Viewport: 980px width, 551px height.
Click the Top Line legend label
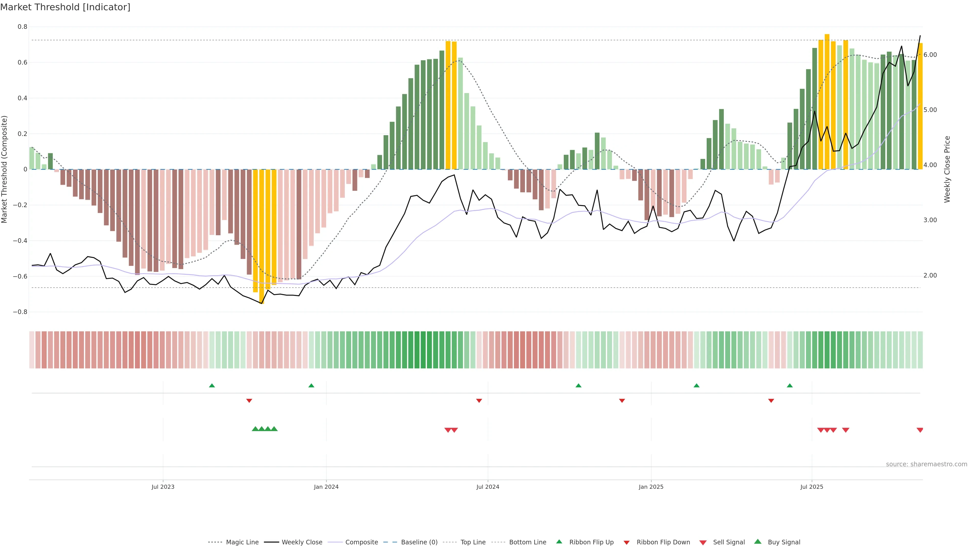pyautogui.click(x=473, y=542)
